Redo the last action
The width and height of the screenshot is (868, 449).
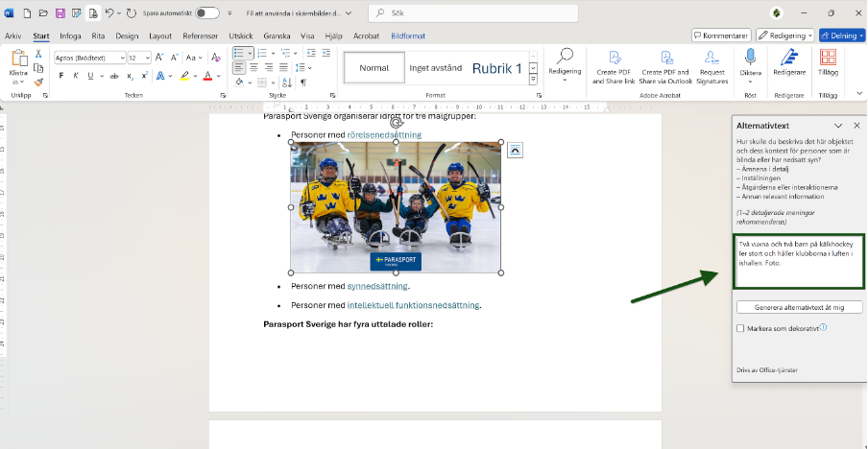pyautogui.click(x=132, y=12)
